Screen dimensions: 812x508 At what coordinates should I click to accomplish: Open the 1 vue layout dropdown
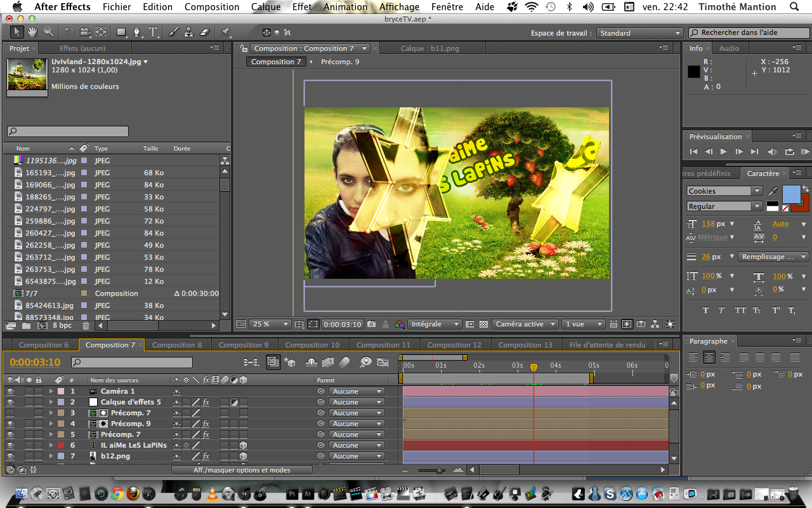[584, 324]
